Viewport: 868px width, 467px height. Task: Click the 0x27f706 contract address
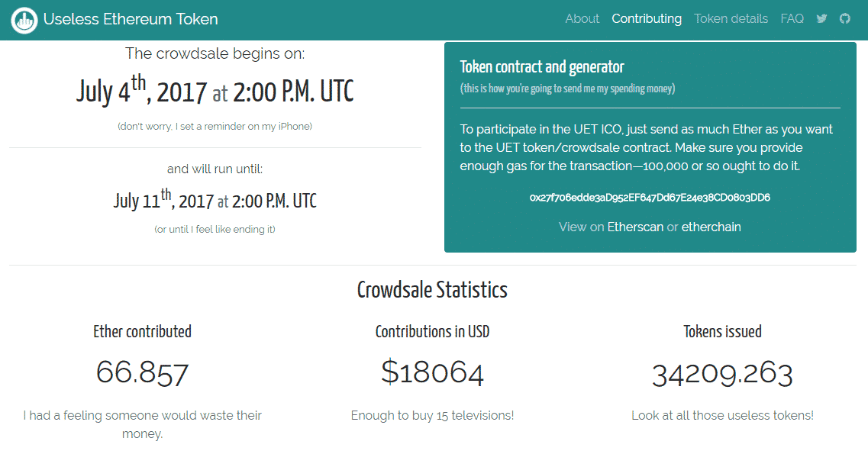pyautogui.click(x=650, y=198)
